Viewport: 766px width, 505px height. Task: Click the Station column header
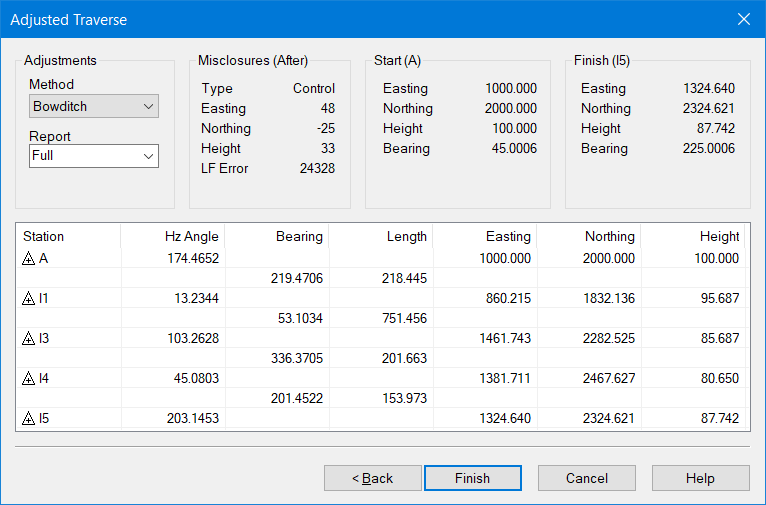coord(68,236)
